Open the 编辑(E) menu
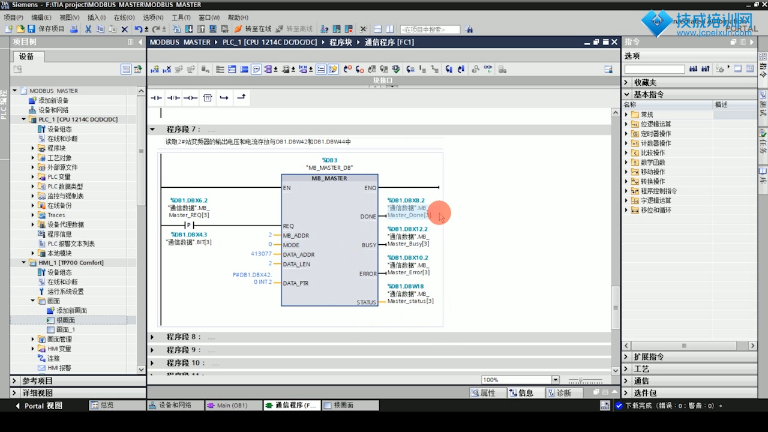This screenshot has height=432, width=768. 41,17
